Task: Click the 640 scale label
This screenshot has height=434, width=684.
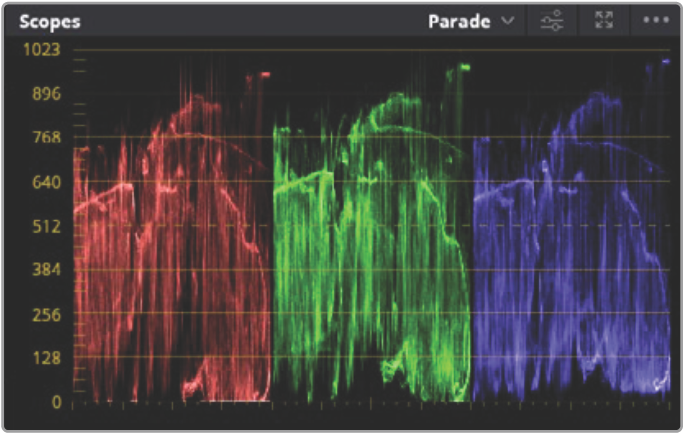Action: [46, 182]
